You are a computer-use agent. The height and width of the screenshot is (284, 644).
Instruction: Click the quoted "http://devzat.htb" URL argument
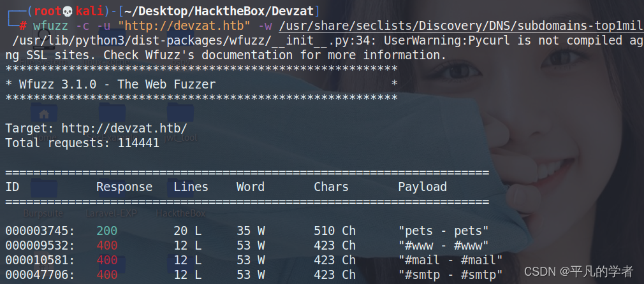[184, 26]
